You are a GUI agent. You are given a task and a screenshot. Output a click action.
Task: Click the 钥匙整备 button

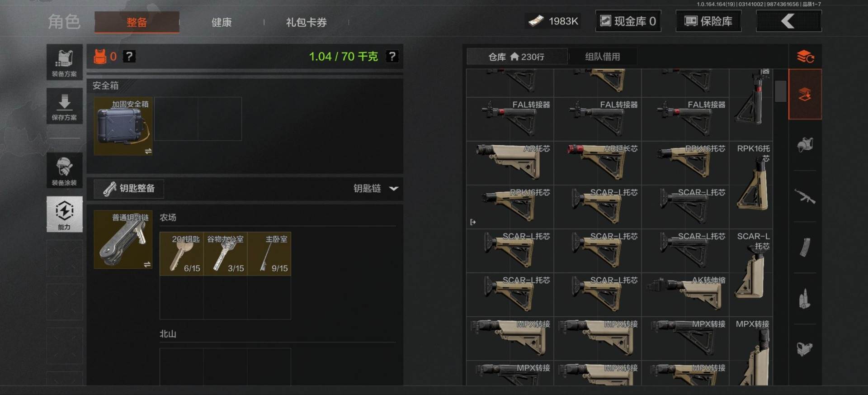pyautogui.click(x=129, y=188)
